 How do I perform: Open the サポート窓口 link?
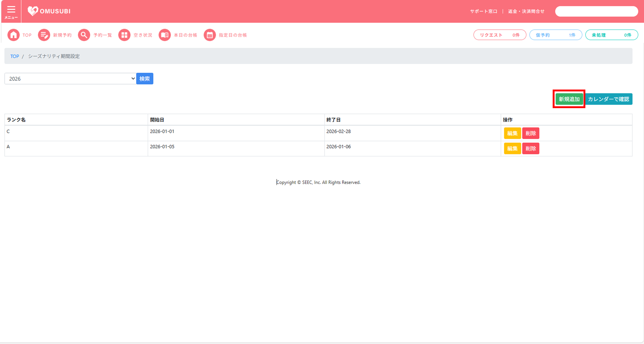click(484, 12)
